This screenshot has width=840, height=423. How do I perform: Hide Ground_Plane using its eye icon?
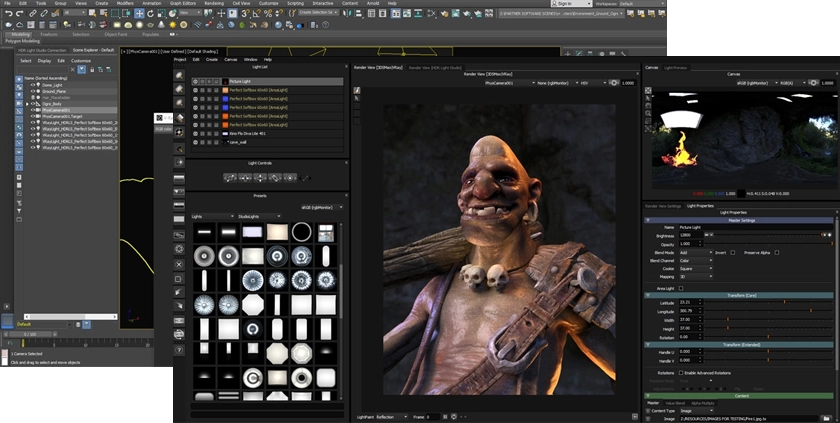33,92
